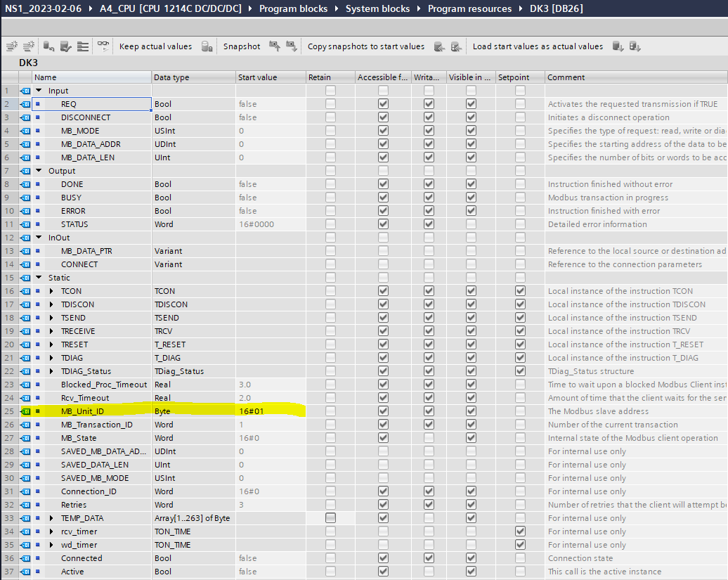Click the Monitor all glasses icon
728x580 pixels.
(103, 46)
